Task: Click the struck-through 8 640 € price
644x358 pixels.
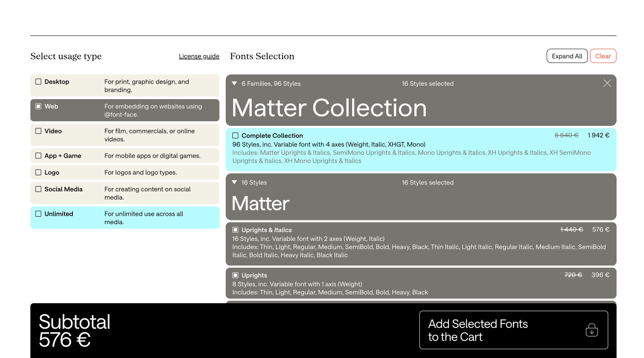Action: [x=567, y=135]
